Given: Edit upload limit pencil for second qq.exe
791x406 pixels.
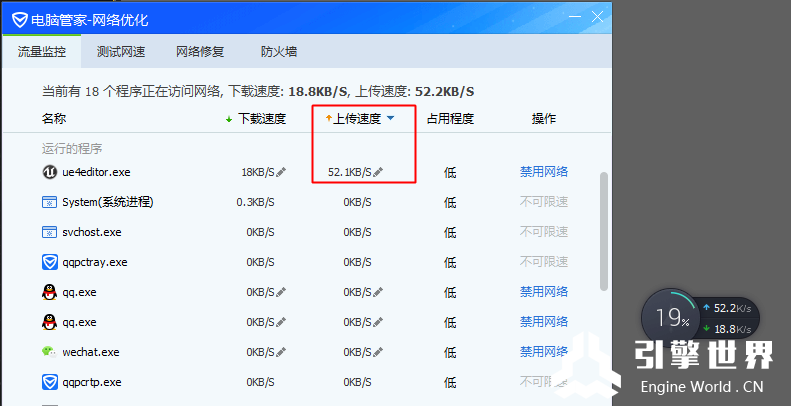Looking at the screenshot, I should 378,322.
